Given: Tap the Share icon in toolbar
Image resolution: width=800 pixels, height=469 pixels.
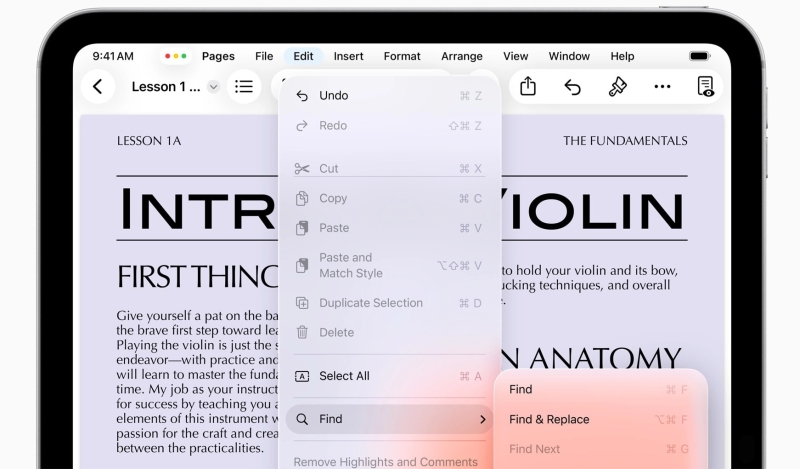Looking at the screenshot, I should pyautogui.click(x=528, y=87).
